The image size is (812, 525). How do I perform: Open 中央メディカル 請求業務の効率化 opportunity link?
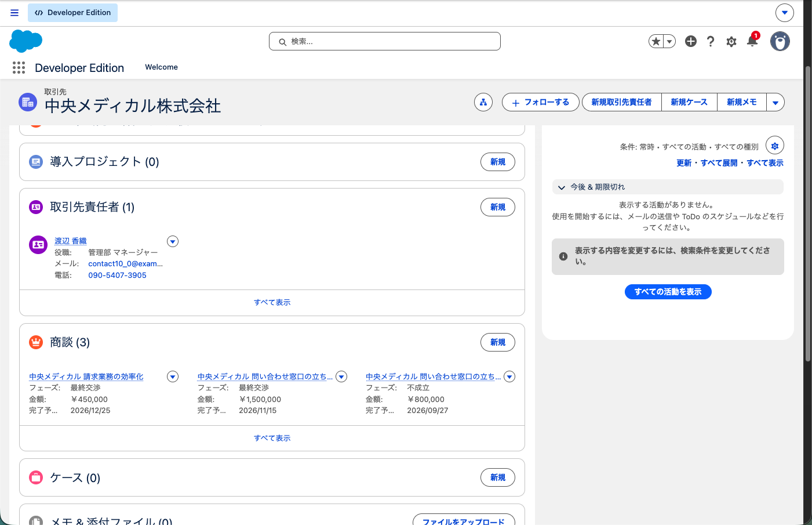point(86,376)
